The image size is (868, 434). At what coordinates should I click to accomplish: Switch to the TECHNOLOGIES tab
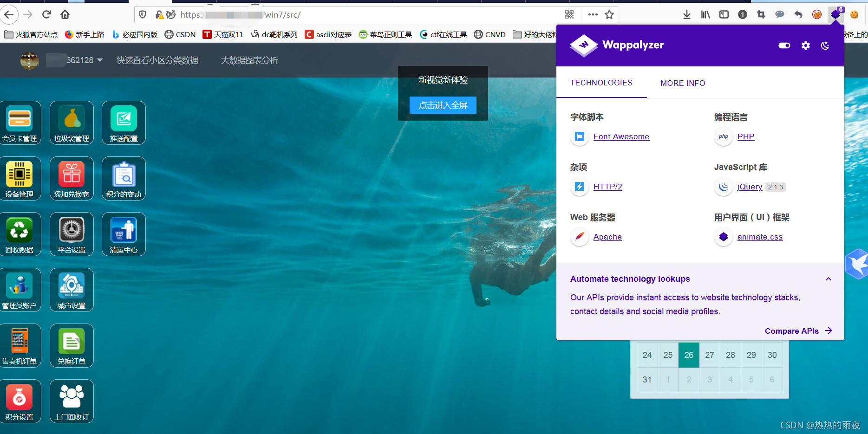click(601, 83)
